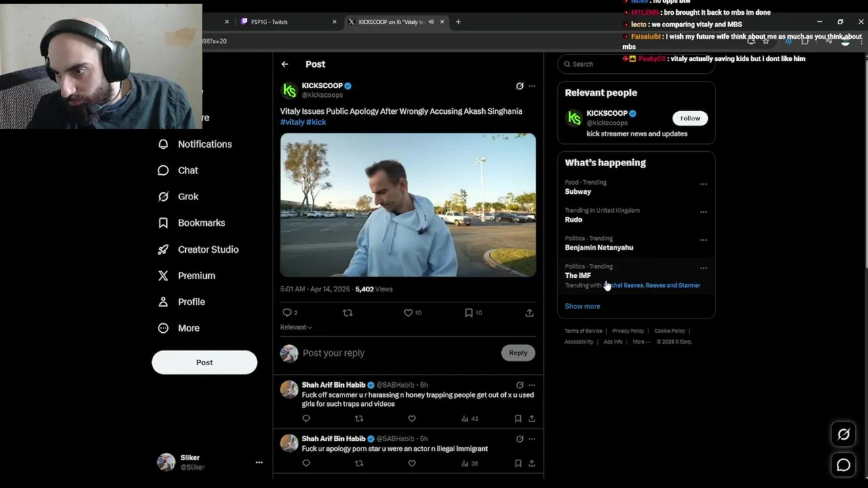Close the PSP1G - Twitch tab
The height and width of the screenshot is (488, 868).
tap(334, 22)
